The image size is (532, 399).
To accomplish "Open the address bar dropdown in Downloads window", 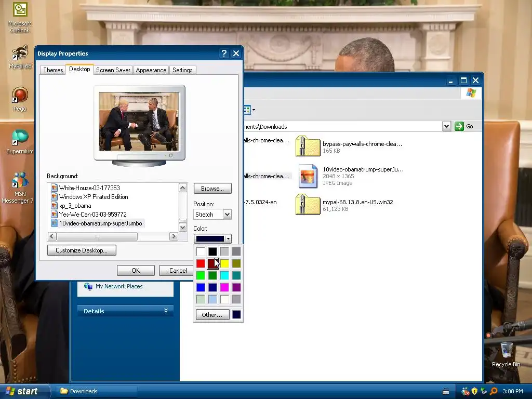I will point(446,126).
